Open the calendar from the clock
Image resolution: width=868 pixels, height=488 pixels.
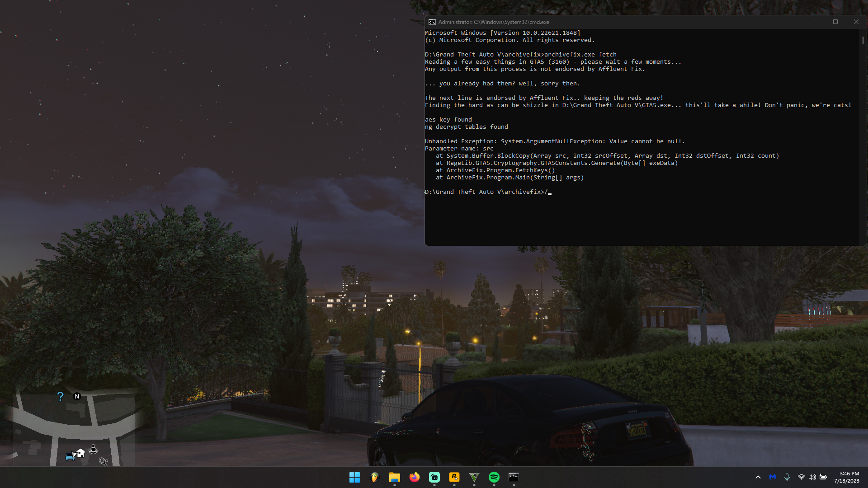[x=849, y=477]
